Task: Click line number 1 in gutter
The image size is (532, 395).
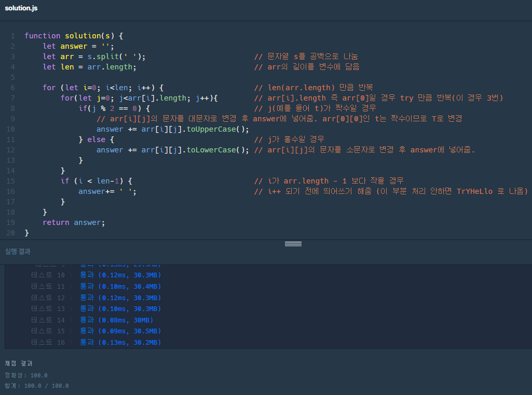Action: [12, 36]
